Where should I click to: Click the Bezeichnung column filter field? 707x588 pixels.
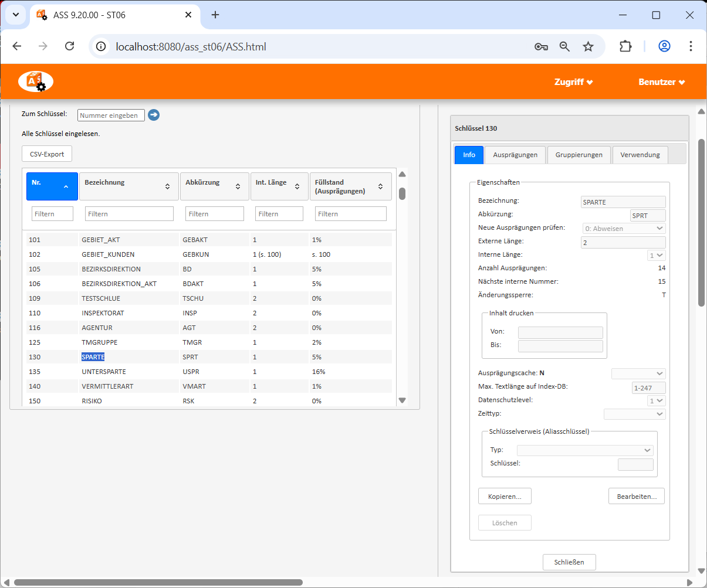tap(129, 214)
